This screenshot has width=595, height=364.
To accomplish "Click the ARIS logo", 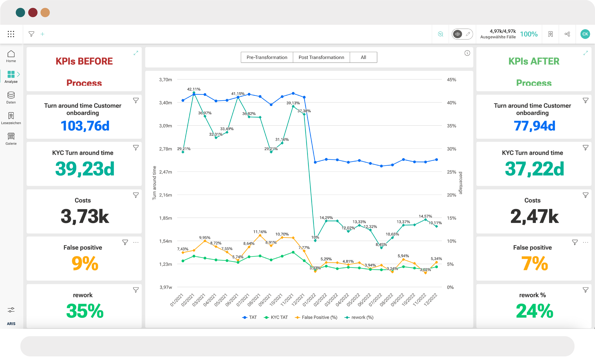I will 11,324.
